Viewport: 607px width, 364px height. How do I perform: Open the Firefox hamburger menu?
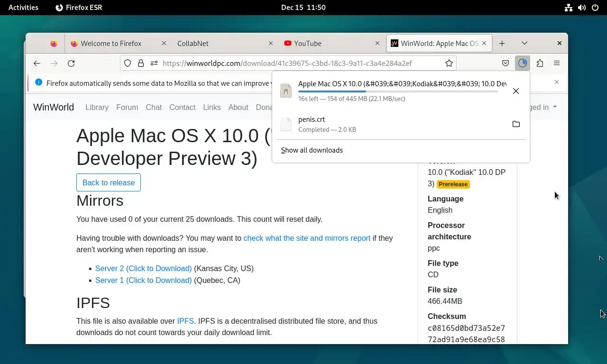click(x=557, y=63)
